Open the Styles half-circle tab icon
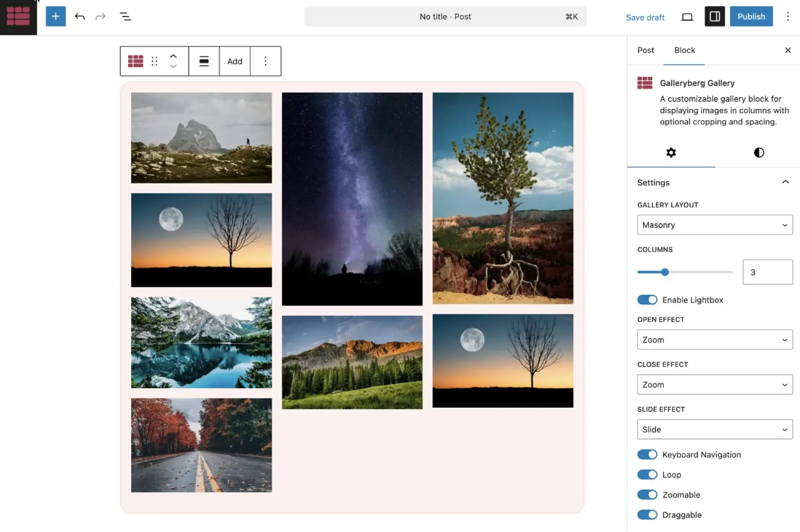 pyautogui.click(x=758, y=152)
